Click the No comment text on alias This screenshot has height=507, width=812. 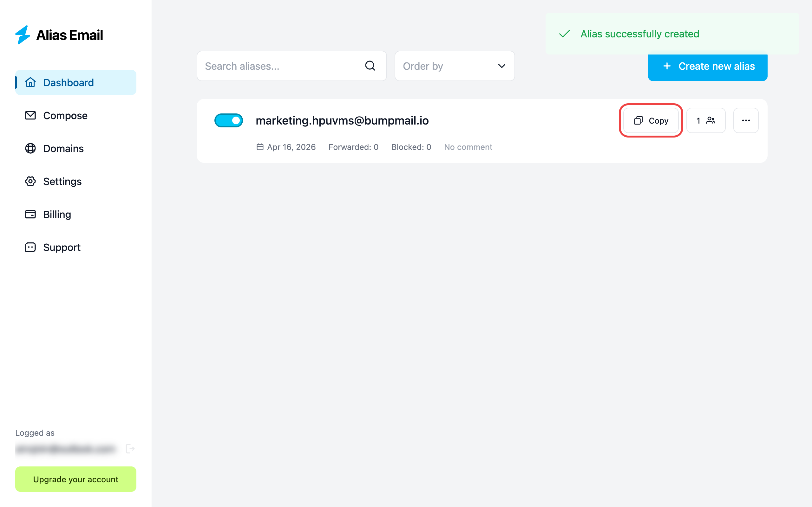pyautogui.click(x=468, y=147)
